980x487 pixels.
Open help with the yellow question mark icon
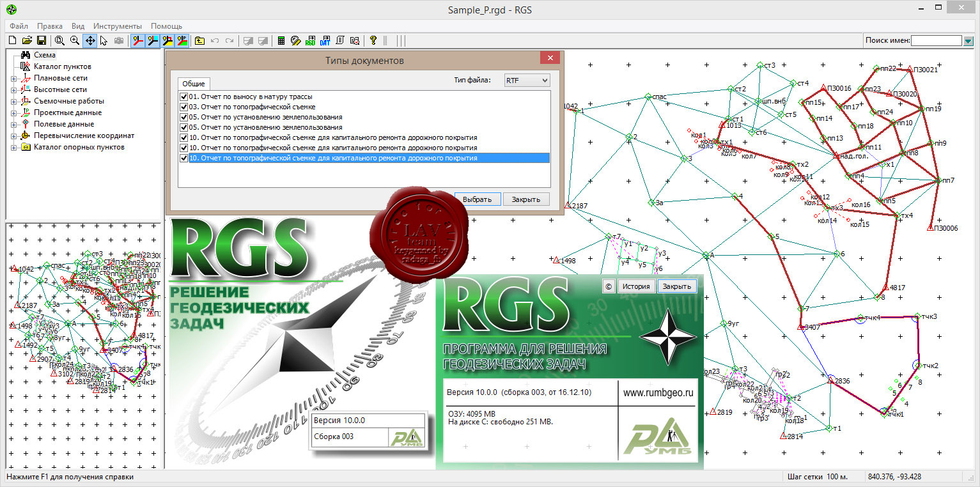point(373,41)
